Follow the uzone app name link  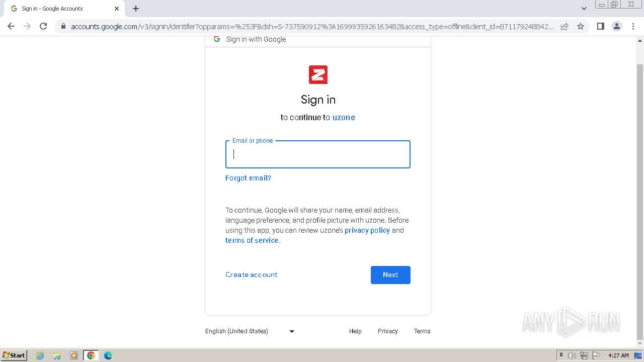click(x=344, y=117)
